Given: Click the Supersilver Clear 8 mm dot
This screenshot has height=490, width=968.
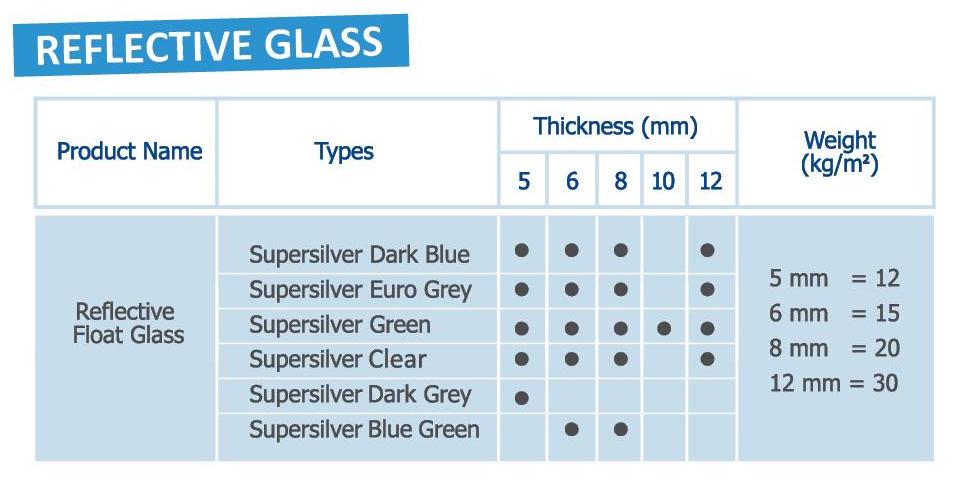Looking at the screenshot, I should pos(620,358).
